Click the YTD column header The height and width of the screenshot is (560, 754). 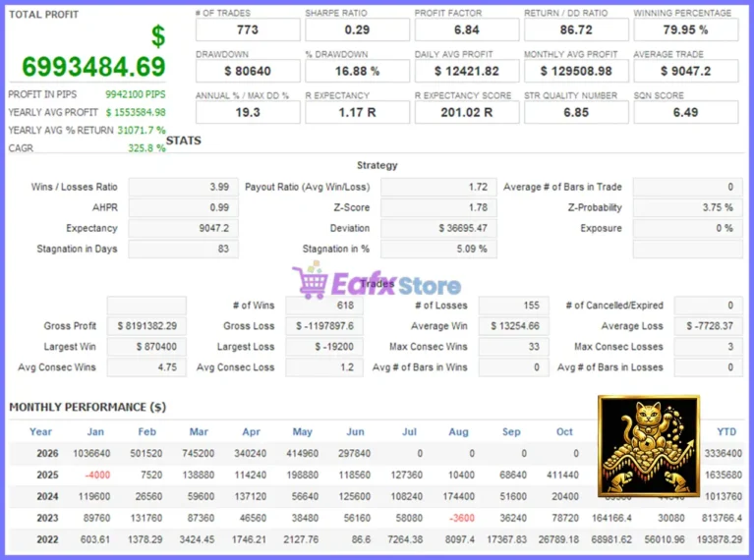click(726, 431)
